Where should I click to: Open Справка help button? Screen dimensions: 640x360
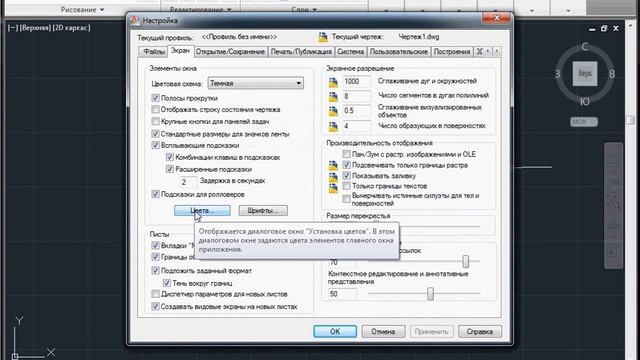pos(480,331)
